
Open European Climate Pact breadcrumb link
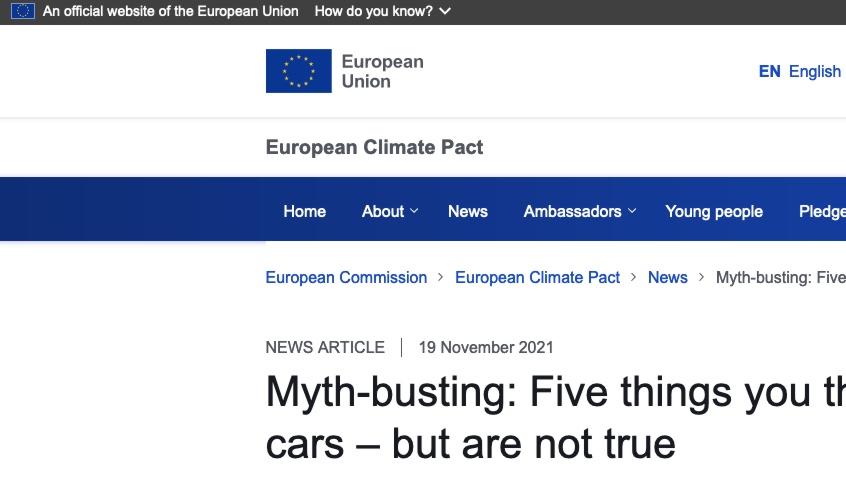(x=537, y=277)
